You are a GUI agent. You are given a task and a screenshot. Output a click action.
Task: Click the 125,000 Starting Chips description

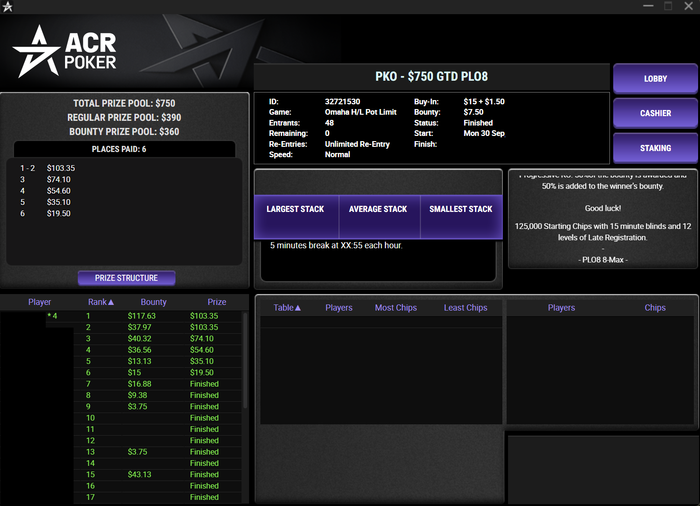pos(603,232)
